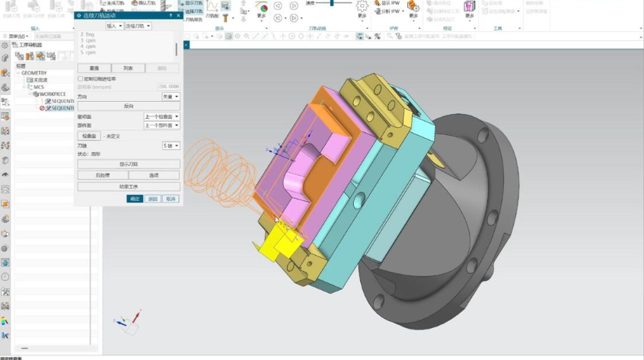Open the gear More (更多) animation options
This screenshot has width=644, height=360.
pyautogui.click(x=362, y=9)
